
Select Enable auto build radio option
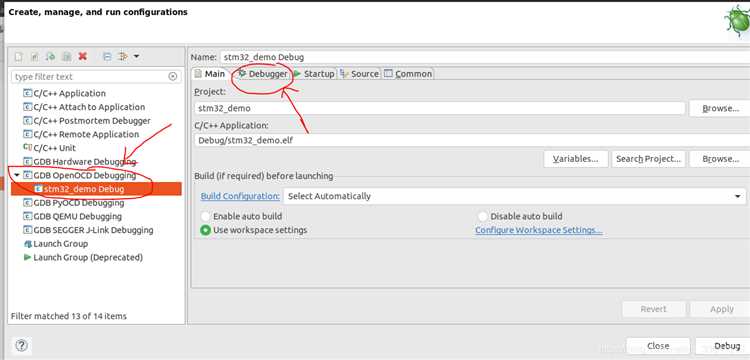point(242,217)
